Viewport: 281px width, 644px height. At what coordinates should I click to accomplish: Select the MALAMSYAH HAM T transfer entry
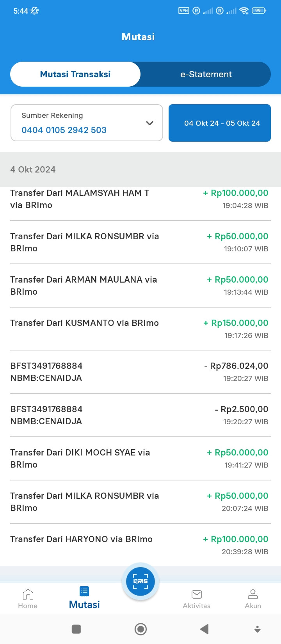pos(140,199)
